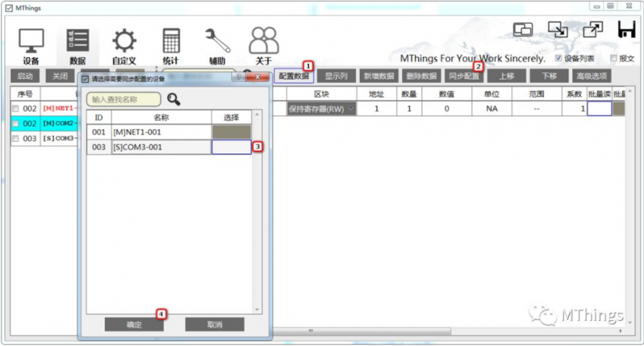The width and height of the screenshot is (644, 346).
Task: Open the 设备 monitor icon
Action: pyautogui.click(x=31, y=41)
